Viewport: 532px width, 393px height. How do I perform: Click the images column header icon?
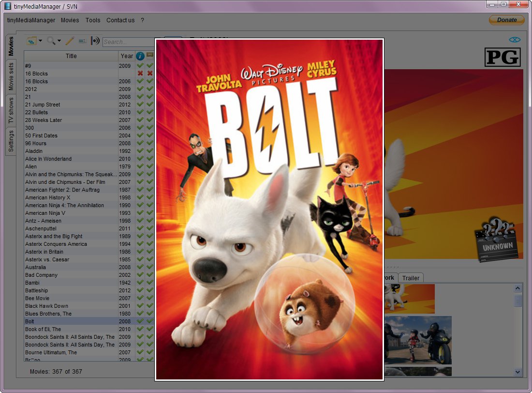pyautogui.click(x=150, y=55)
